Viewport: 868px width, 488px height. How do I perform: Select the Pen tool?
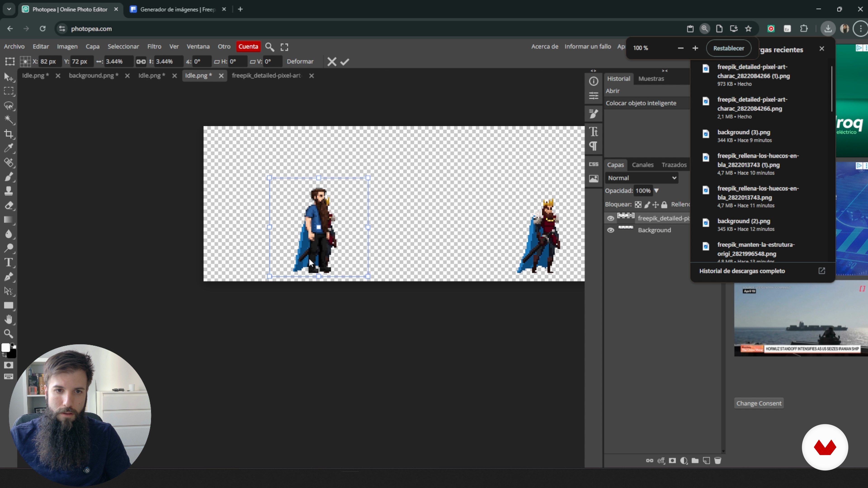tap(9, 277)
